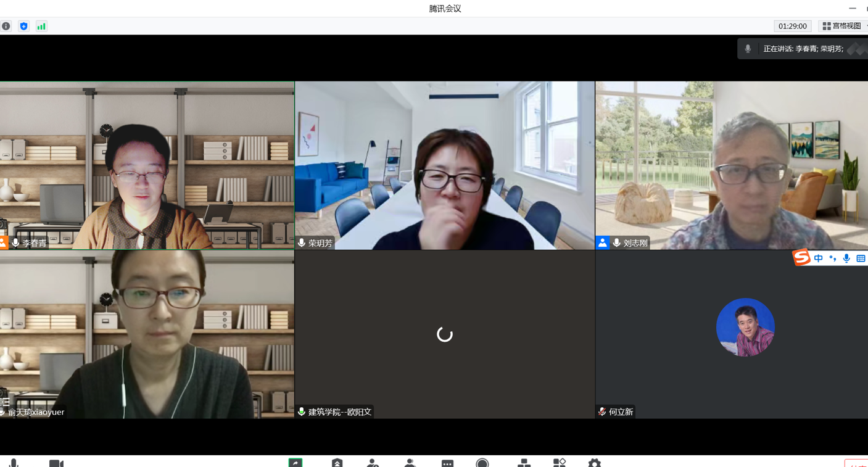Switch Sogou Chinese/English mode (中)
868x467 pixels.
click(x=818, y=258)
